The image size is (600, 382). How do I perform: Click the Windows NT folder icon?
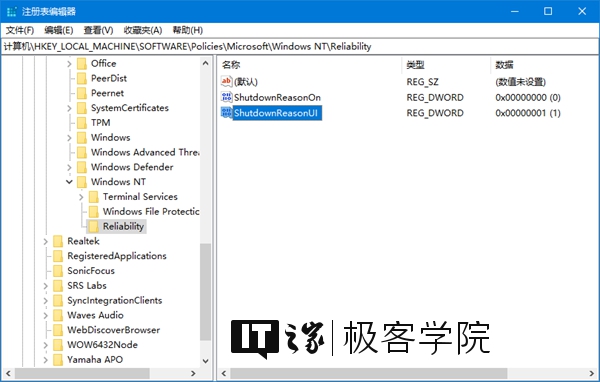(x=82, y=182)
